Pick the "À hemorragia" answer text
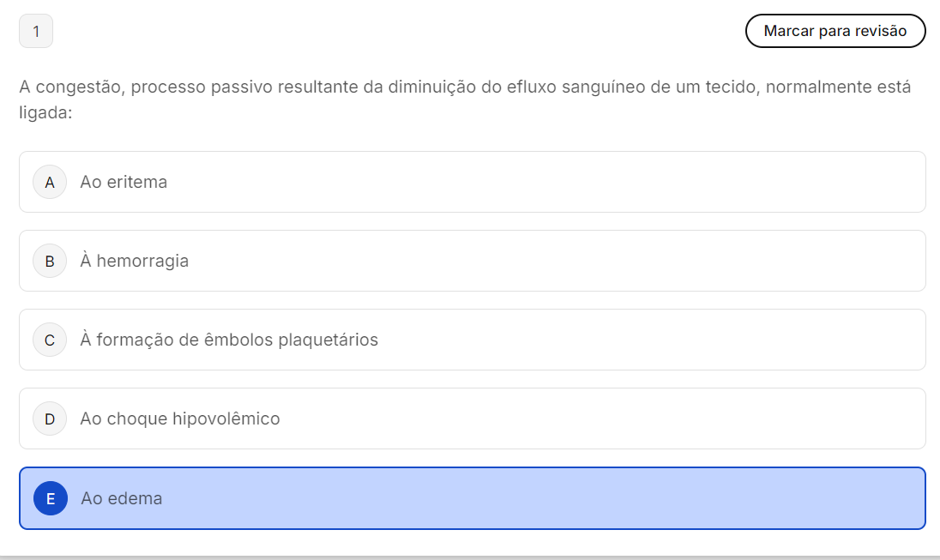 point(135,261)
